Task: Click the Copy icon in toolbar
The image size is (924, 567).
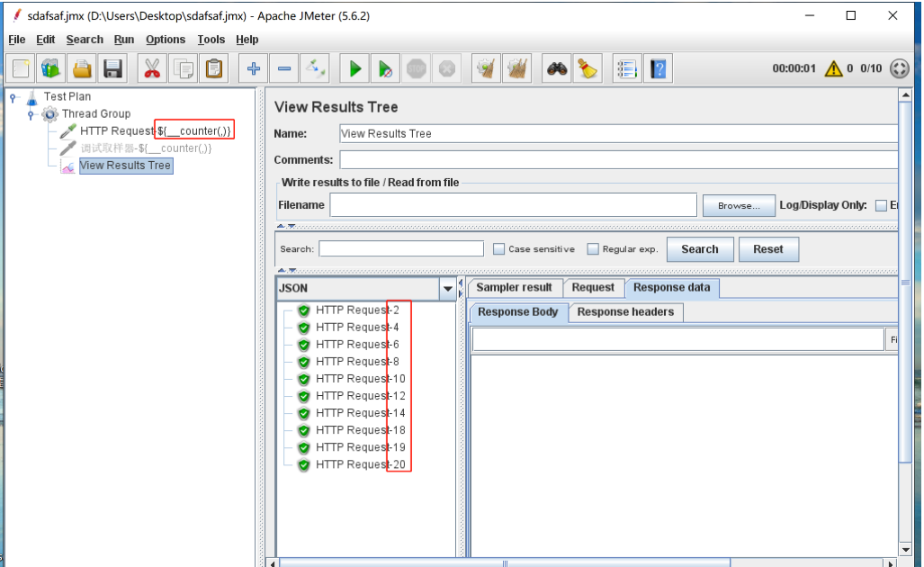Action: pos(184,69)
